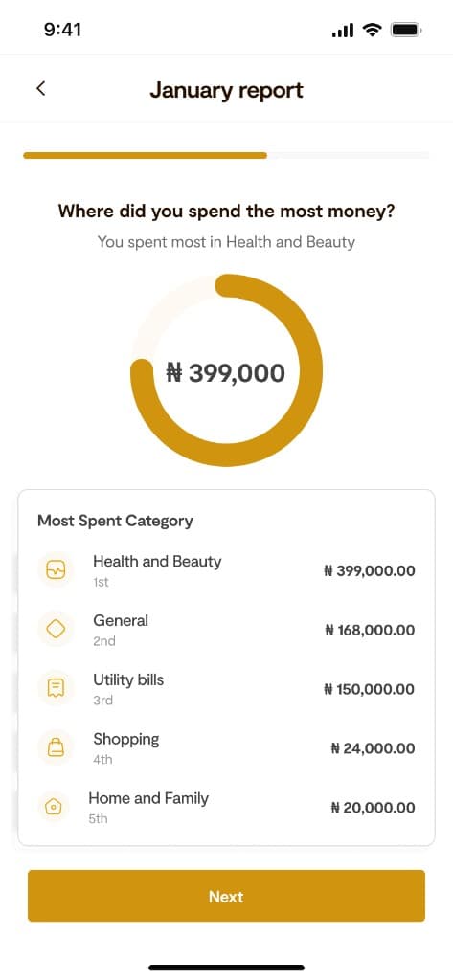This screenshot has width=453, height=980.
Task: Tap the back arrow icon
Action: coord(40,88)
